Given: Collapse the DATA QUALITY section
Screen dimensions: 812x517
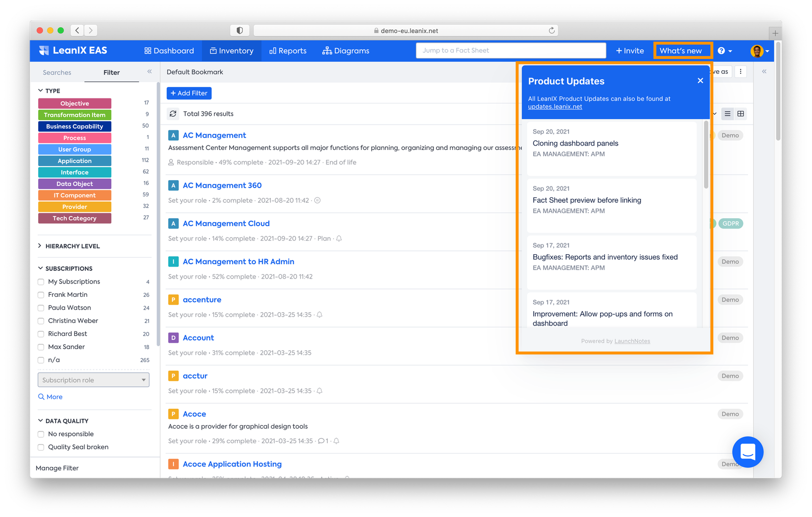Looking at the screenshot, I should (63, 421).
